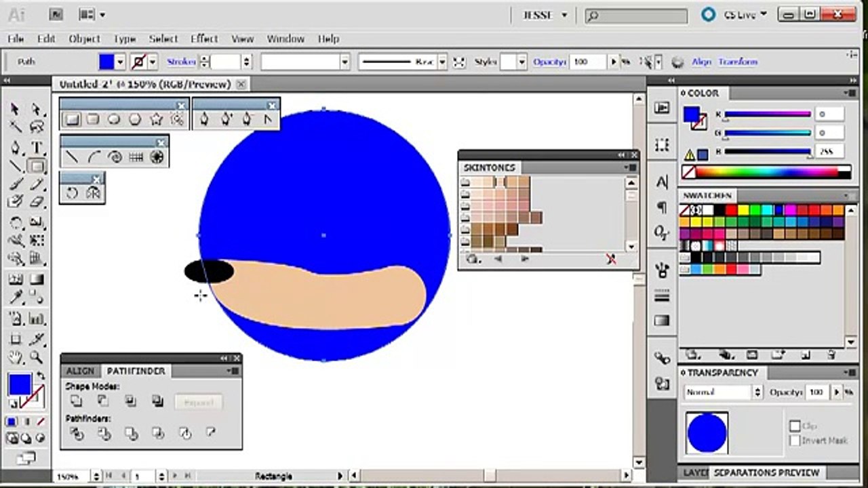This screenshot has height=488, width=868.
Task: Open the Opacity link in control bar
Action: click(x=549, y=62)
